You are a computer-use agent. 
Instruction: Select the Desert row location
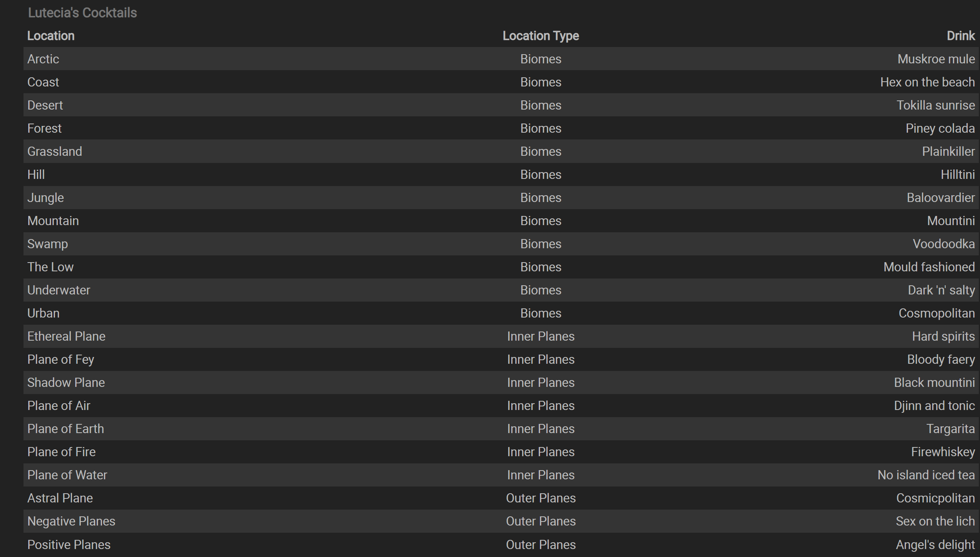pyautogui.click(x=45, y=105)
